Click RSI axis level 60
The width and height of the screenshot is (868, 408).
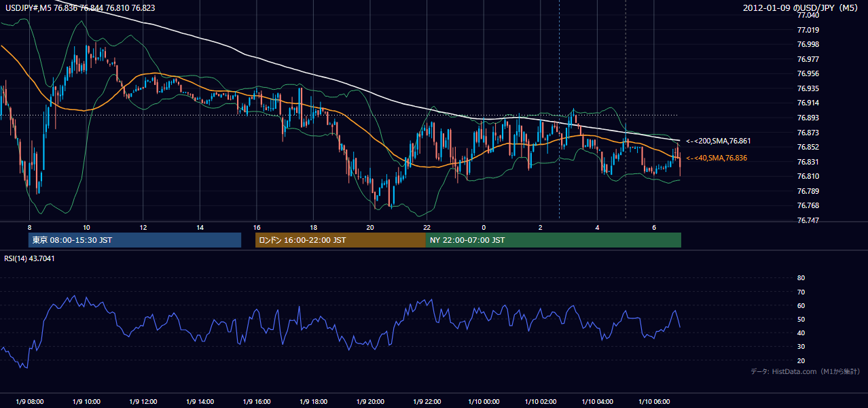click(801, 305)
